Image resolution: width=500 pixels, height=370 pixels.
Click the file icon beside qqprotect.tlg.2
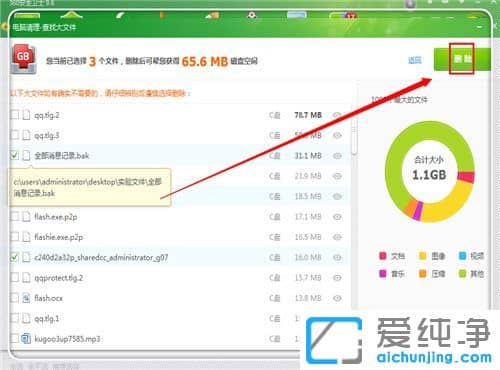point(26,277)
